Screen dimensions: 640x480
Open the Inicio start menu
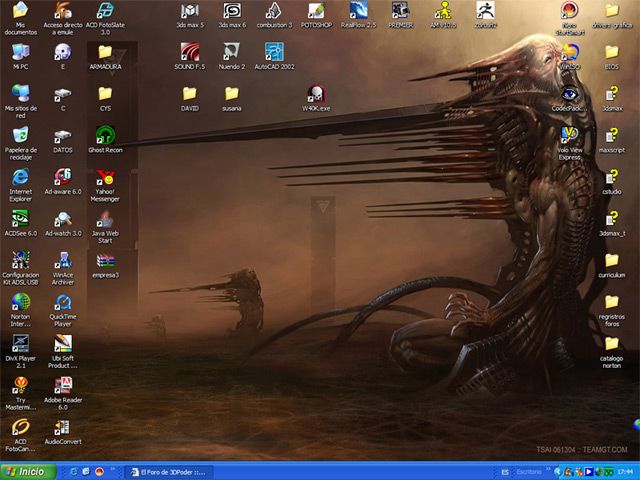[28, 472]
